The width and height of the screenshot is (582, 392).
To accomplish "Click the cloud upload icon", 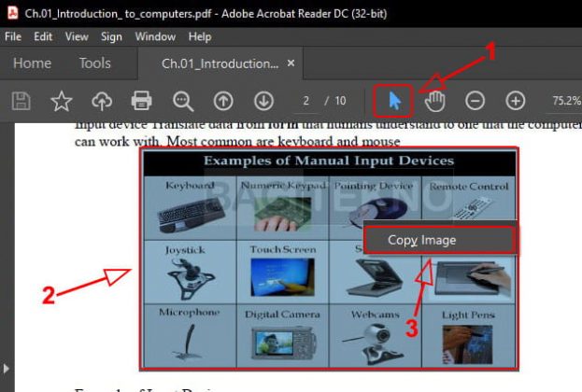I will [101, 100].
